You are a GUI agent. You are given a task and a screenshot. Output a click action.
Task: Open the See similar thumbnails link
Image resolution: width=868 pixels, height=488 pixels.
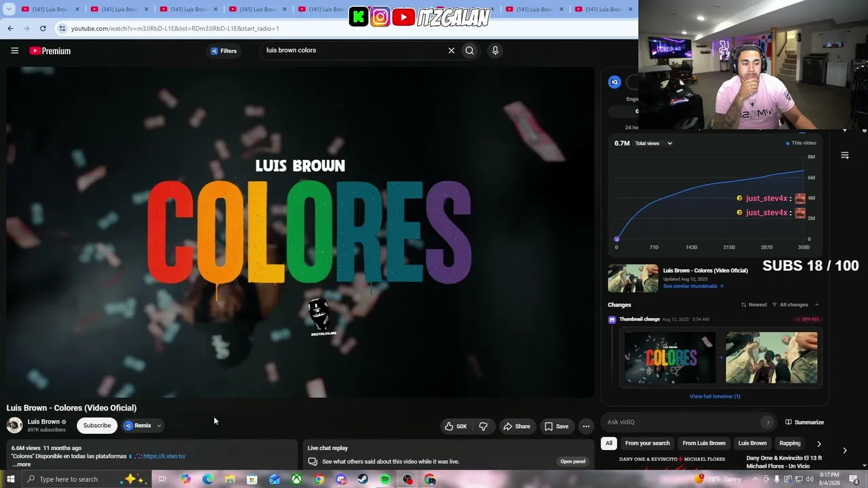(693, 286)
